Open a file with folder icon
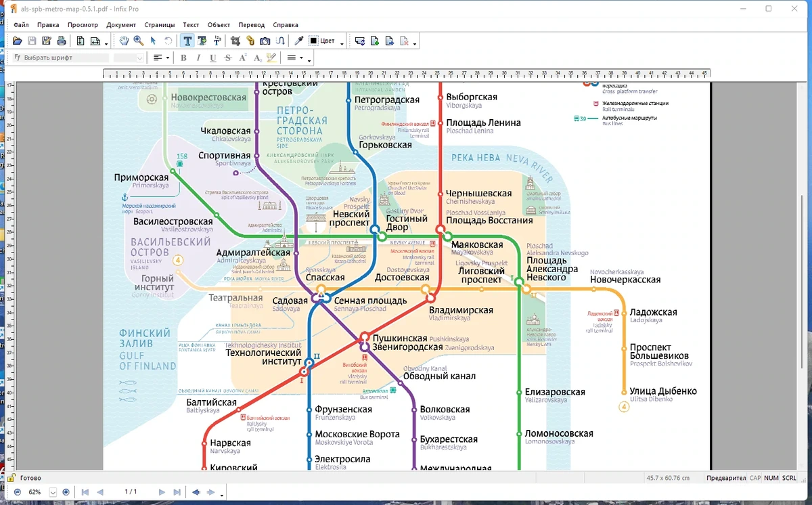 coord(18,41)
